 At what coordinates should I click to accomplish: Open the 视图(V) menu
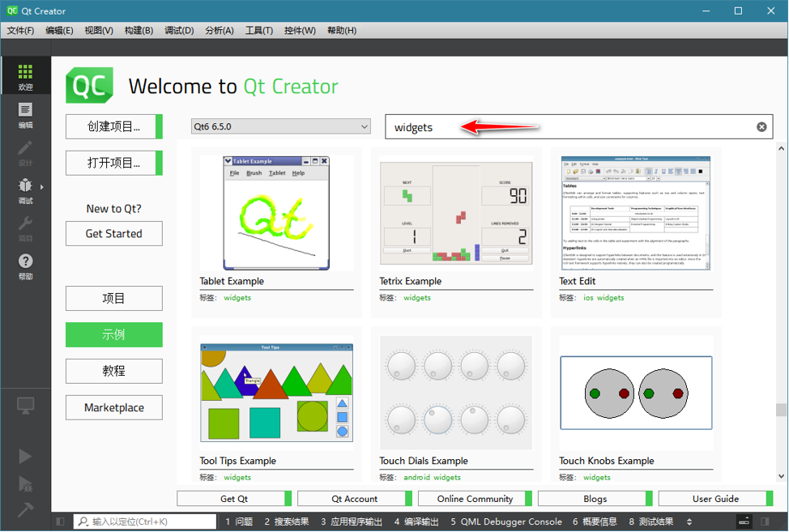click(x=99, y=30)
